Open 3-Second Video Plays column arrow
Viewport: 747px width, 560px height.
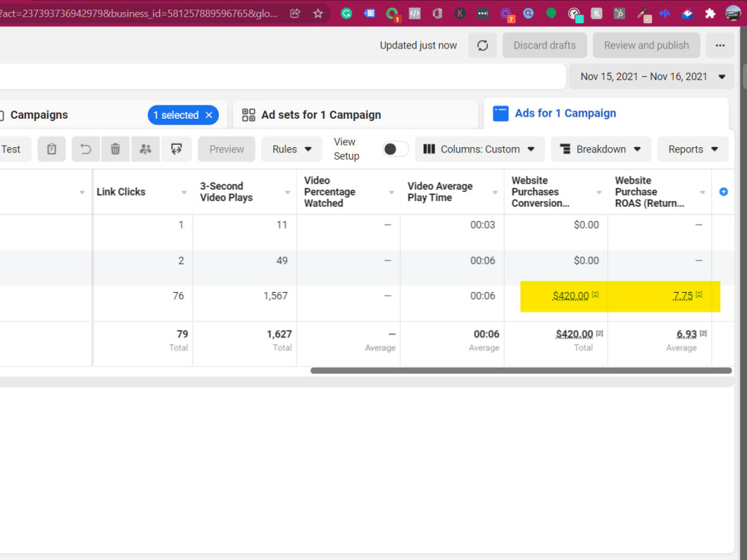pos(288,193)
